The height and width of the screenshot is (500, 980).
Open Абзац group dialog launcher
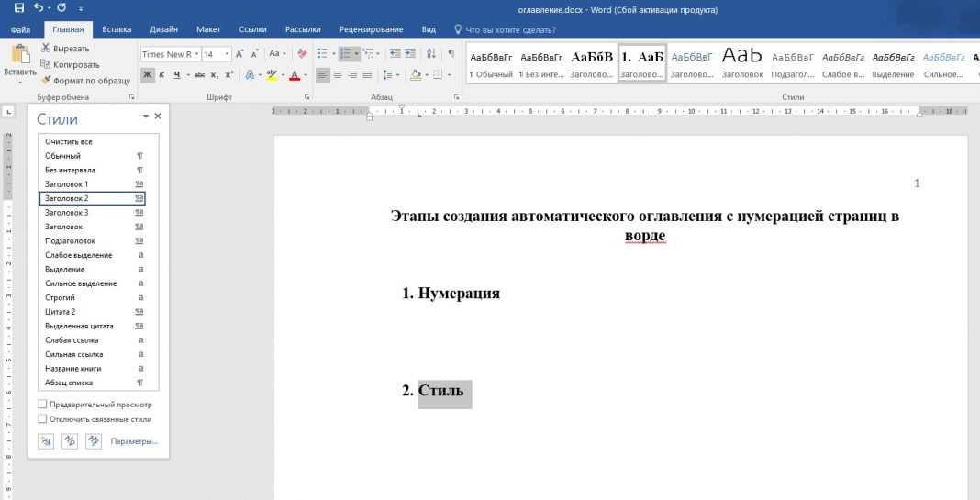(x=457, y=97)
